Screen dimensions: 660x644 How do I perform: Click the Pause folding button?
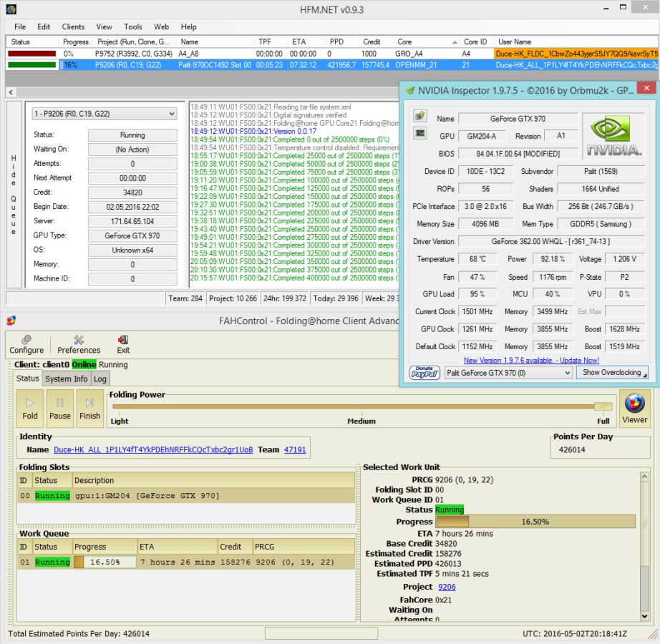(x=59, y=408)
